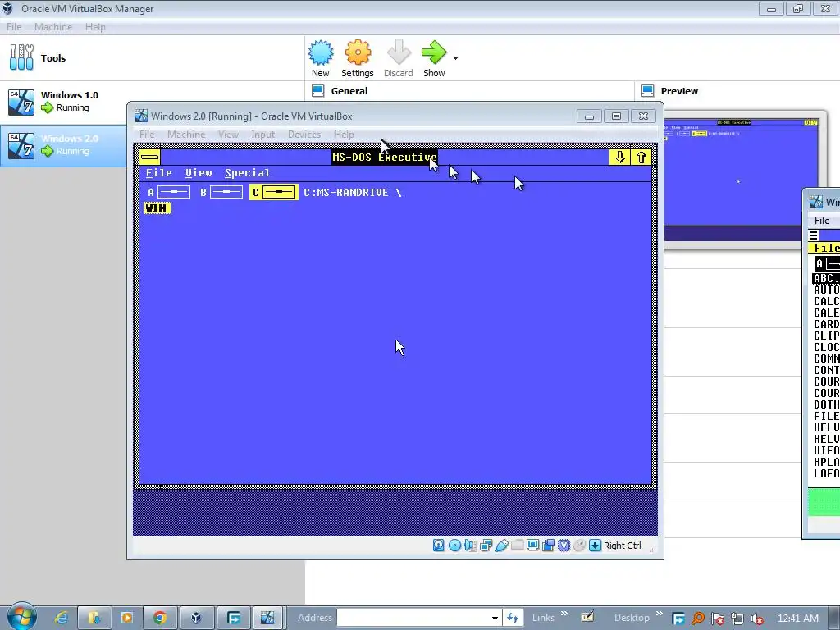The width and height of the screenshot is (840, 630).
Task: Click hard disk activity status icon
Action: 439,546
